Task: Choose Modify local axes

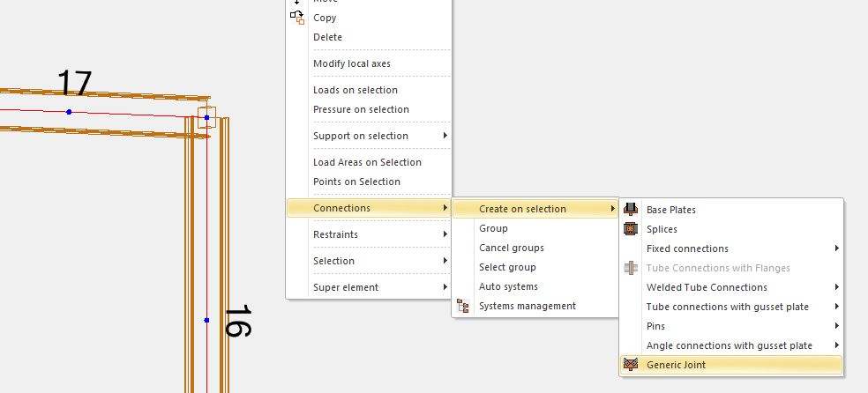Action: pyautogui.click(x=351, y=63)
